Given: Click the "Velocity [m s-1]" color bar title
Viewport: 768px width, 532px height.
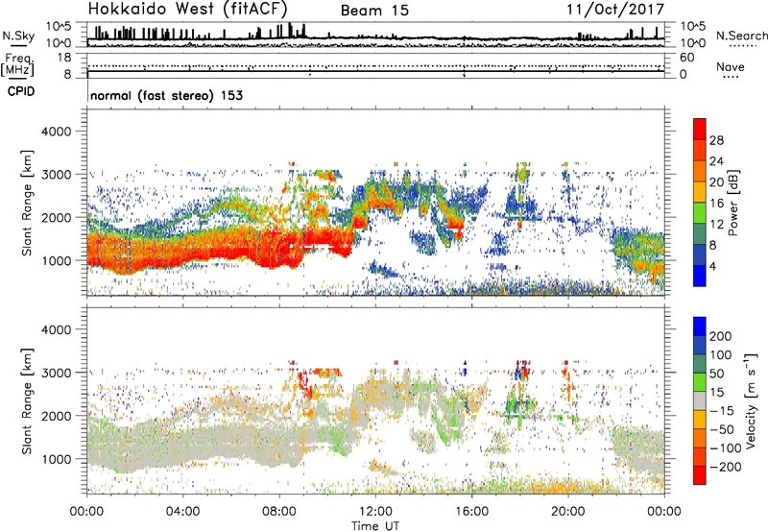Looking at the screenshot, I should pos(752,401).
